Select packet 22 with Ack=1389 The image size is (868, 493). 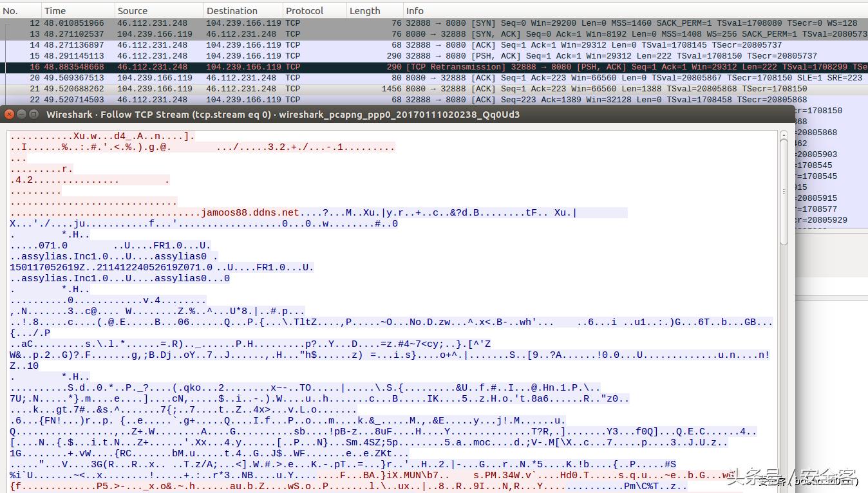[x=434, y=100]
